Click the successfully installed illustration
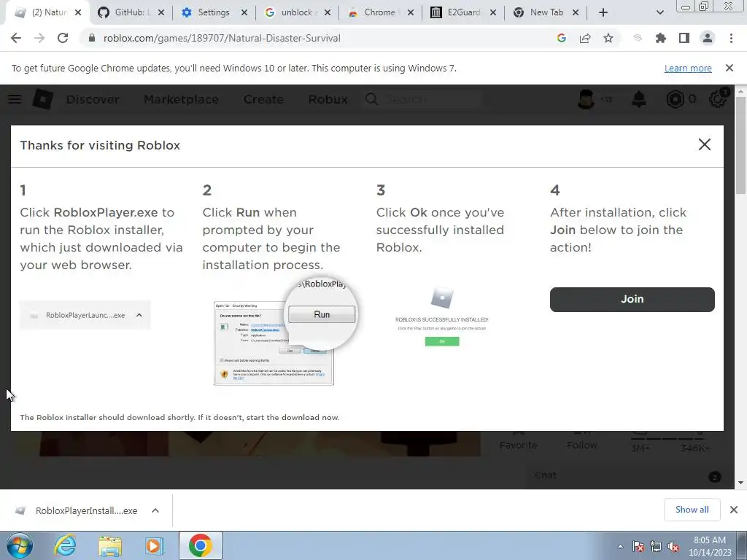Viewport: 747px width, 560px height. pyautogui.click(x=441, y=317)
